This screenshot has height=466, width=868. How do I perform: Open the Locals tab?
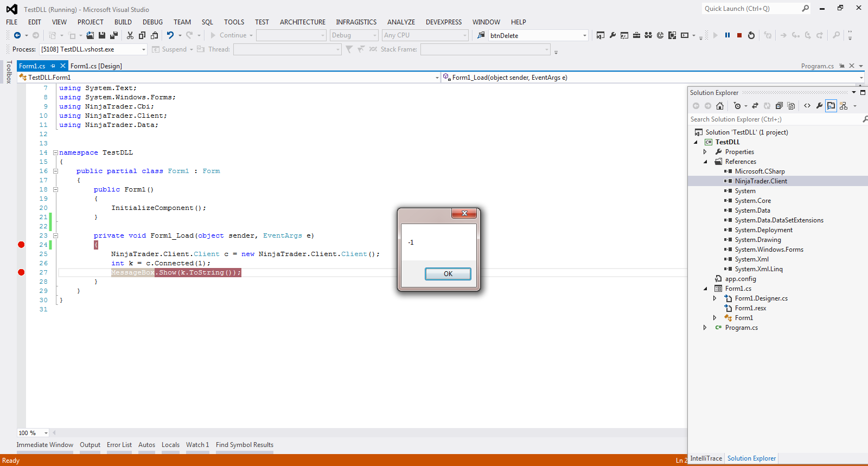coord(170,445)
